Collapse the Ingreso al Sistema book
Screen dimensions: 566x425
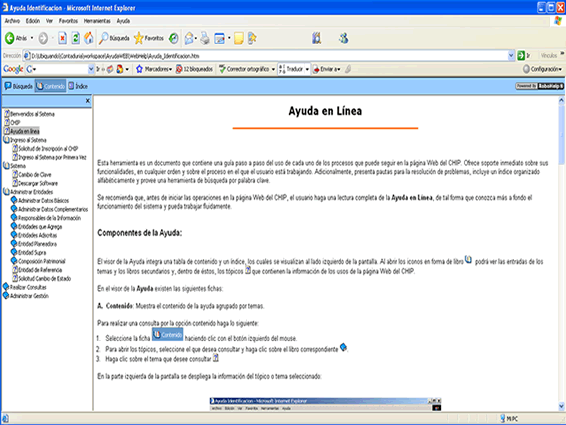(6, 140)
